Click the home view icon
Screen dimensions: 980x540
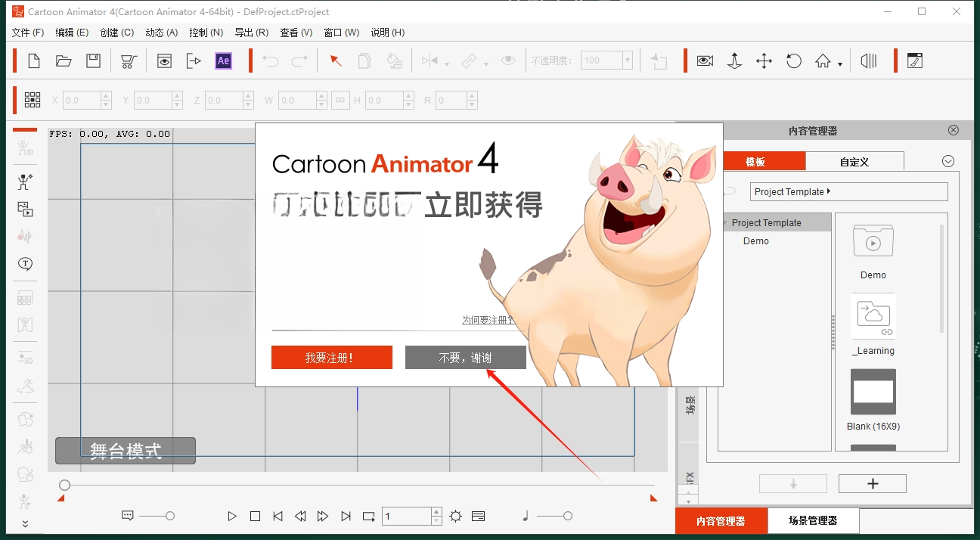(823, 61)
